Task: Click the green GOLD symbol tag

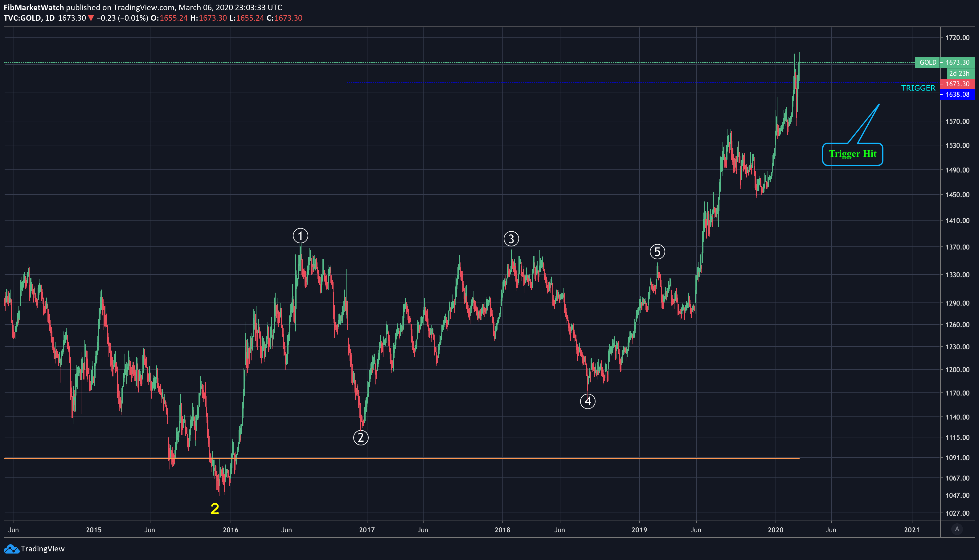Action: point(928,62)
